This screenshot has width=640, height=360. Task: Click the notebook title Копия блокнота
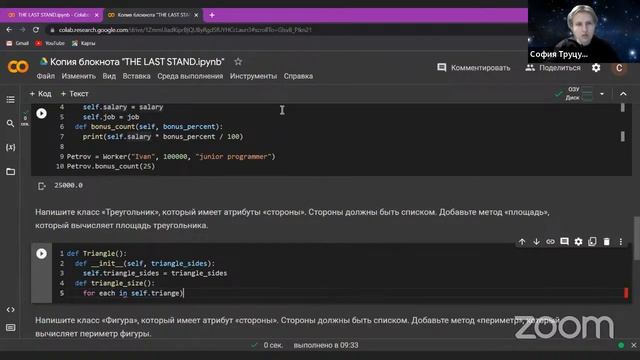(137, 62)
